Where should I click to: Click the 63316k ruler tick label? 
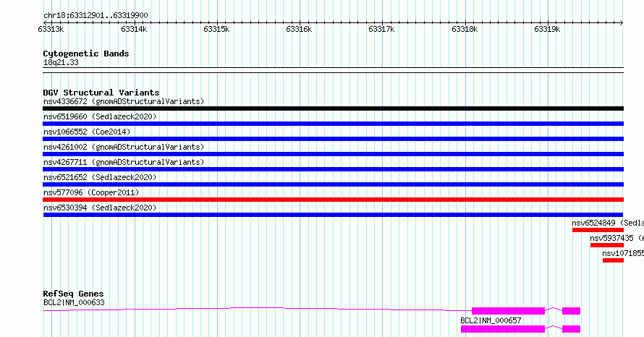tap(299, 30)
